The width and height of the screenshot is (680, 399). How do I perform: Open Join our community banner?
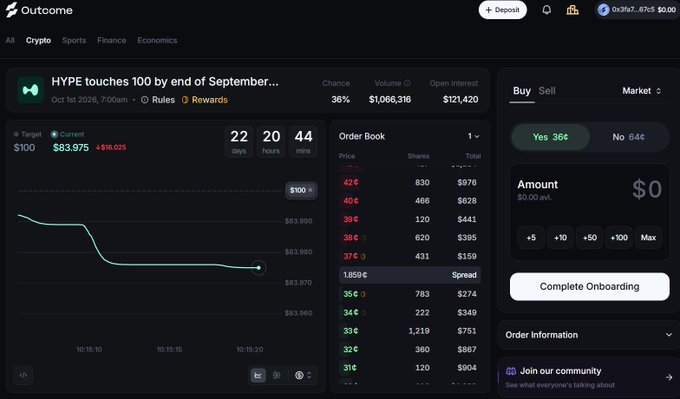[589, 377]
